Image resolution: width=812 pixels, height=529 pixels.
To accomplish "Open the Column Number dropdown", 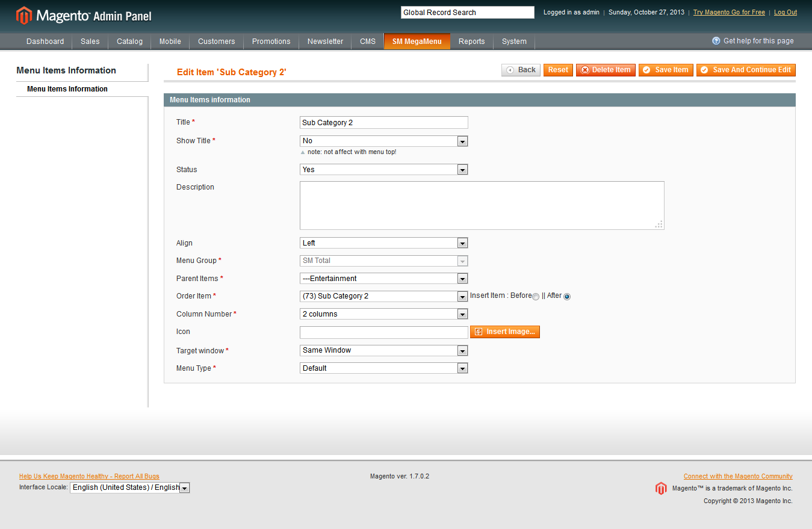I will tap(384, 314).
